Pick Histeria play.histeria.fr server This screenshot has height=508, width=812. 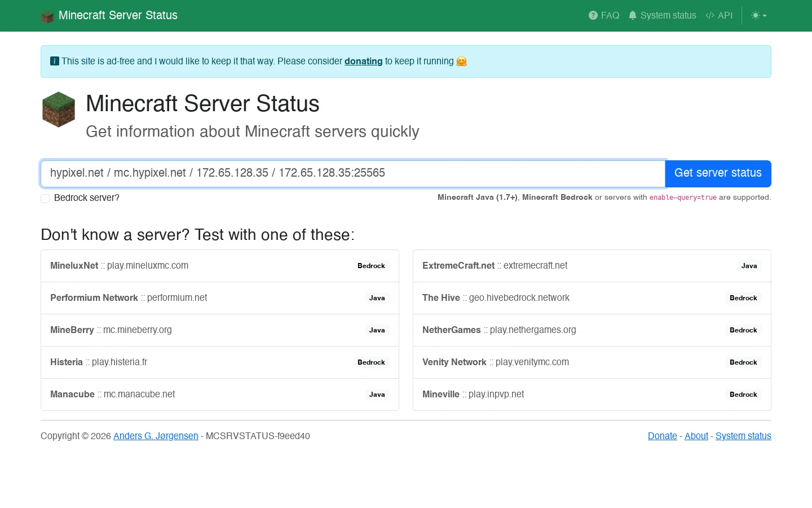coord(220,362)
